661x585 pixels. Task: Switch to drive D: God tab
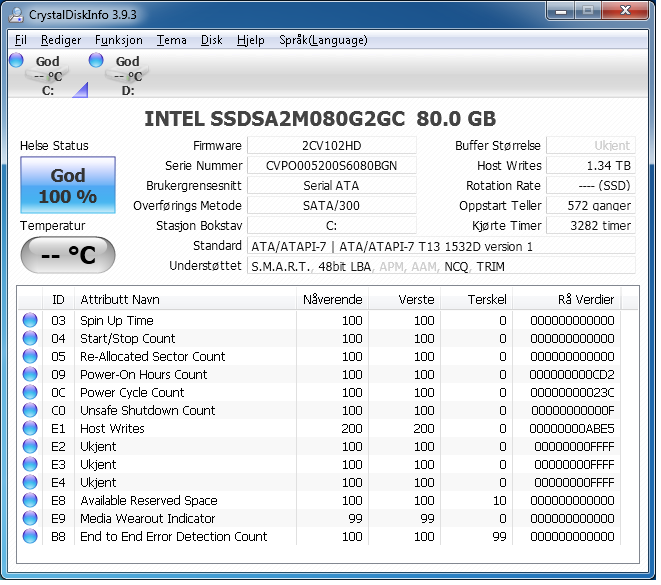click(x=128, y=75)
